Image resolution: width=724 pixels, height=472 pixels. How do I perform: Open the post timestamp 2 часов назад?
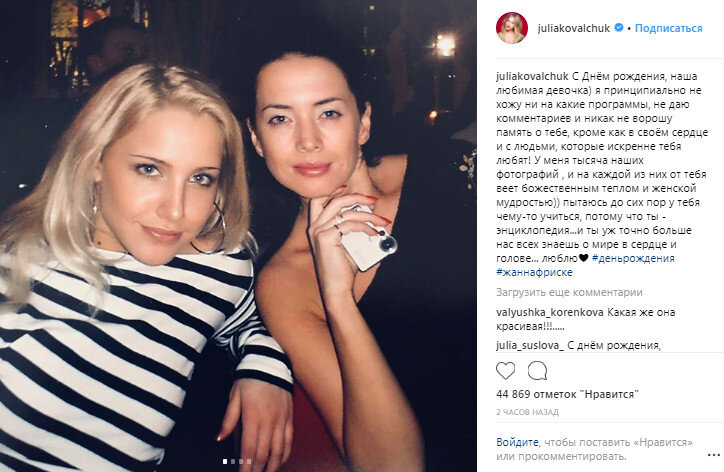527,412
